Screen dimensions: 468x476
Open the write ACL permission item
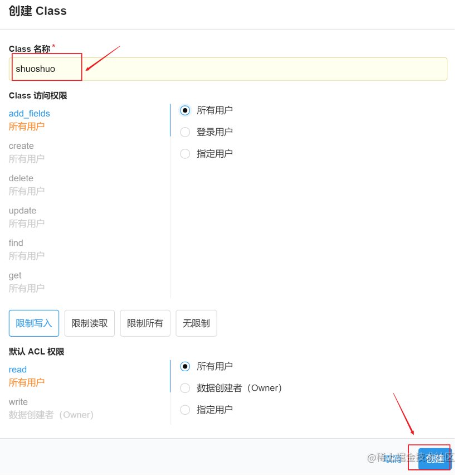[51, 409]
